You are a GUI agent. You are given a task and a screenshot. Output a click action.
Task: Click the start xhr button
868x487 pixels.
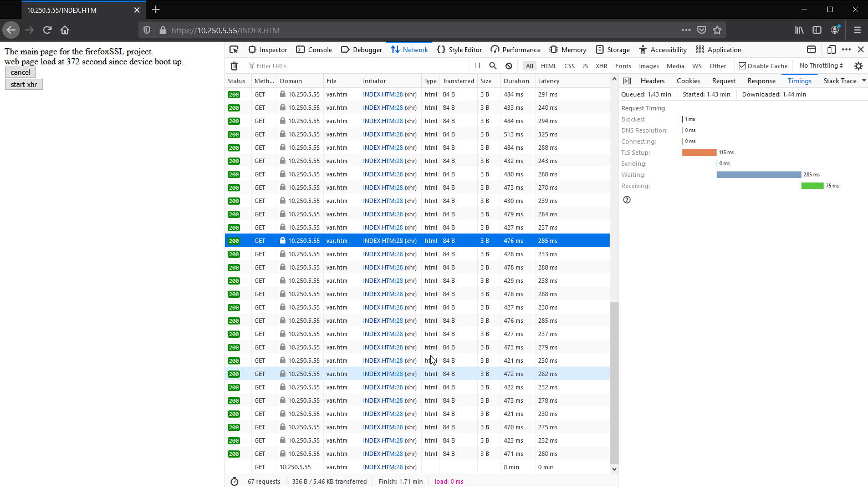(24, 84)
